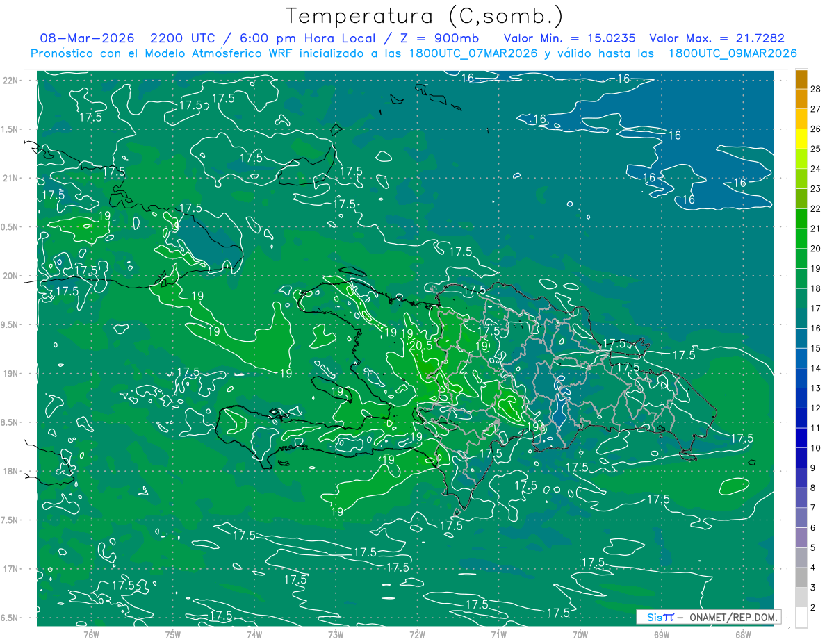Click the '18N' latitude axis label

(x=10, y=471)
